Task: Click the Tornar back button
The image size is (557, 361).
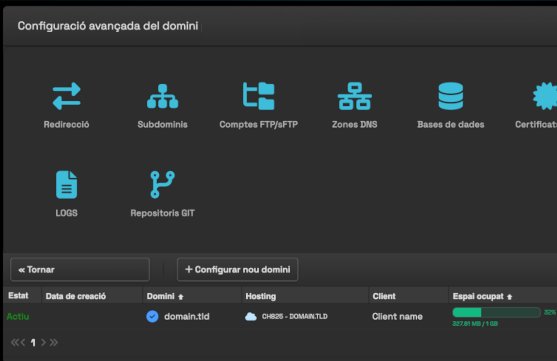Action: (80, 270)
